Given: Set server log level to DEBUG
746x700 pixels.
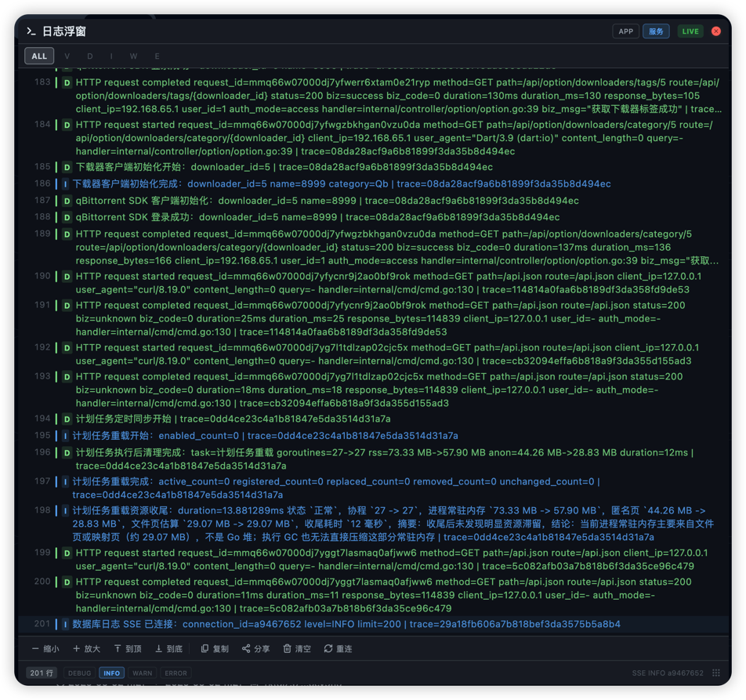Looking at the screenshot, I should [79, 673].
